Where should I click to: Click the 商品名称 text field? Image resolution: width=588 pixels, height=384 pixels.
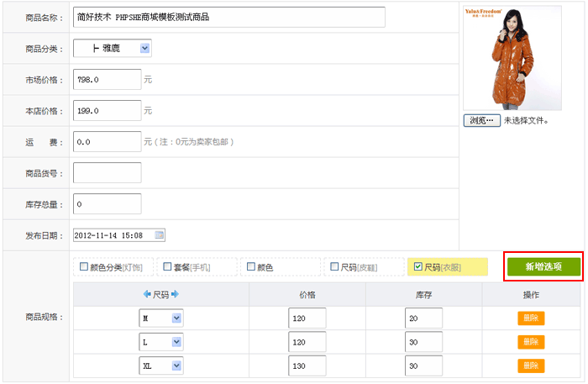228,18
